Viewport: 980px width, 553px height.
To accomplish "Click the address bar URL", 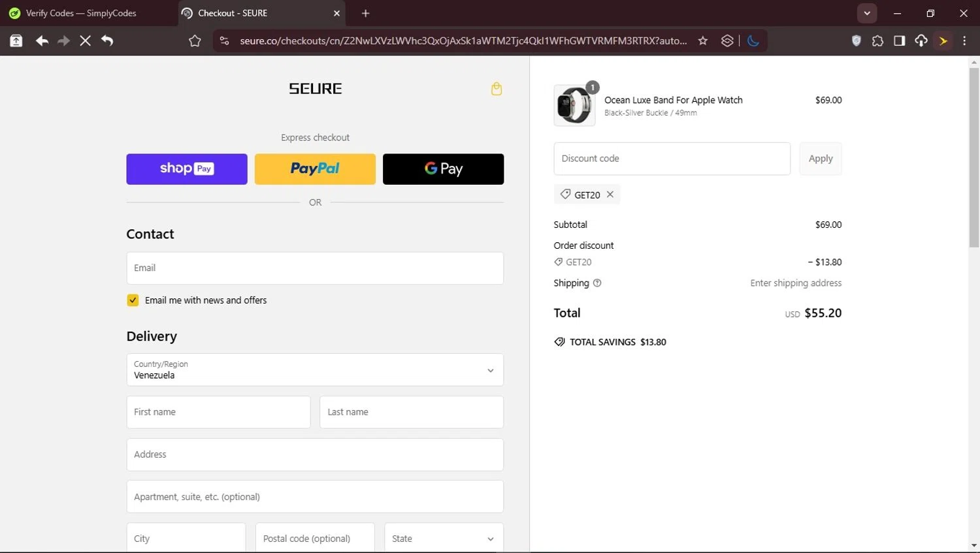I will point(463,40).
